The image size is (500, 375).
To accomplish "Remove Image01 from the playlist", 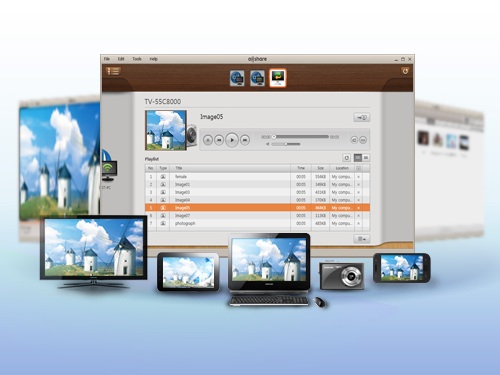I will coord(359,184).
